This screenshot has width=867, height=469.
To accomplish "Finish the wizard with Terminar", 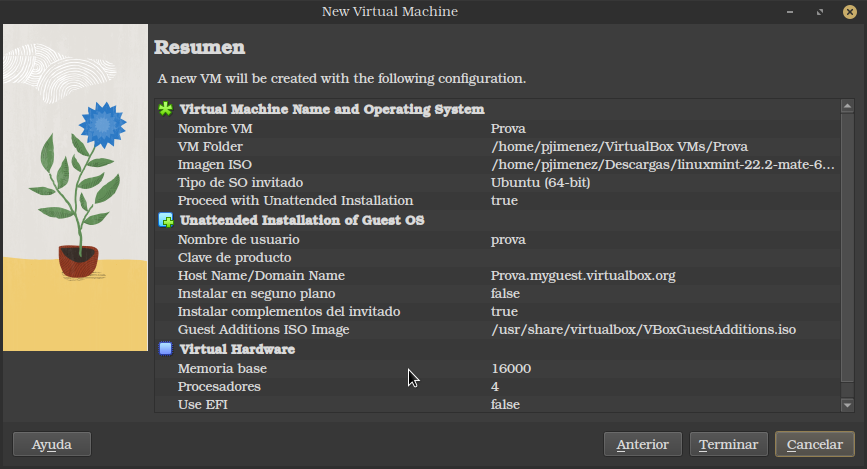I will (x=729, y=444).
